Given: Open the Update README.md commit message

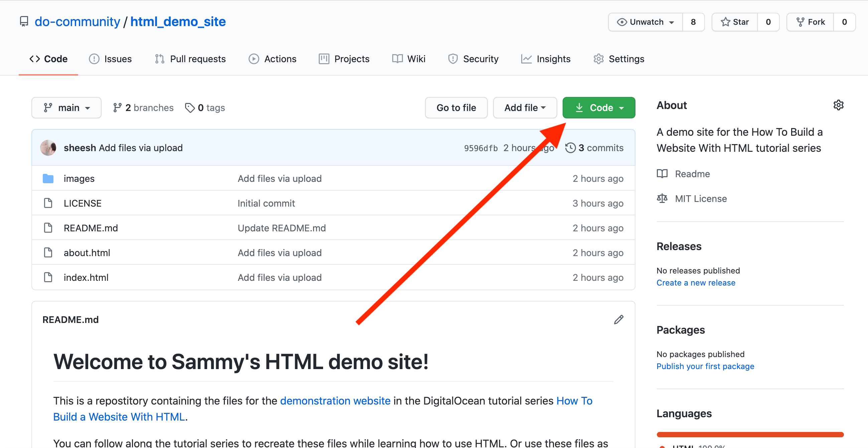Looking at the screenshot, I should (x=282, y=228).
